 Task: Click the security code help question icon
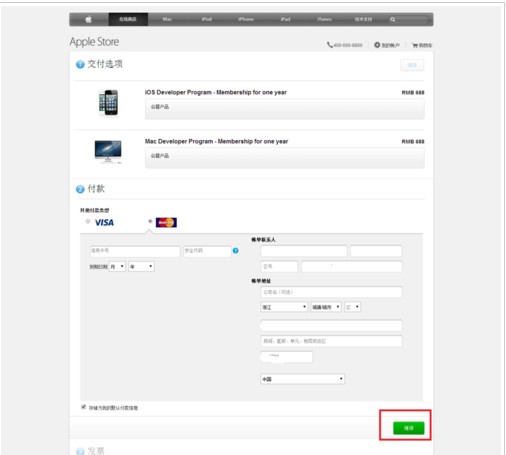pyautogui.click(x=236, y=251)
